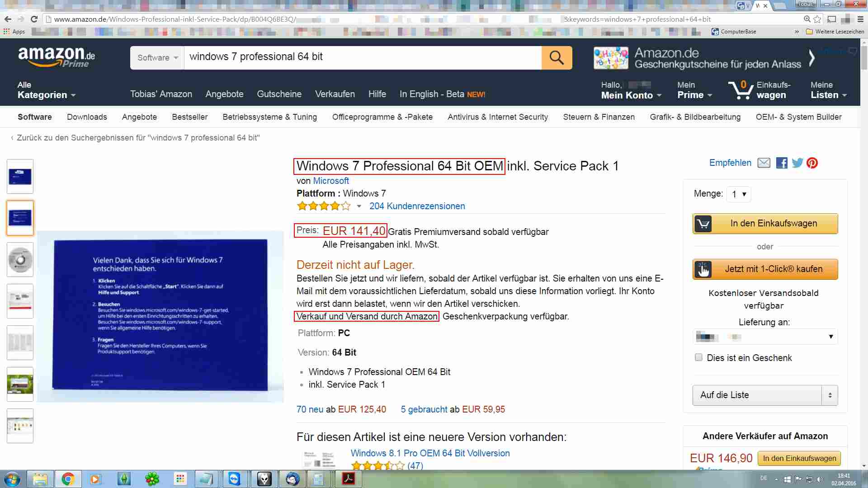Open 204 Kundenrezensionen link

417,206
